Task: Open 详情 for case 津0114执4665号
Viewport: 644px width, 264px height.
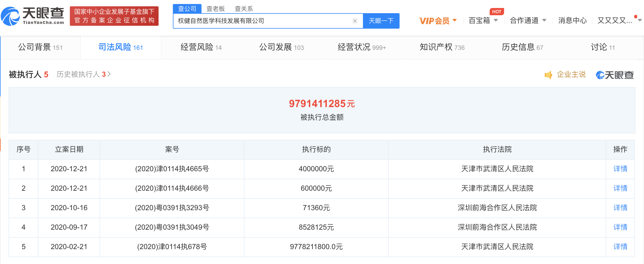Action: (x=620, y=169)
